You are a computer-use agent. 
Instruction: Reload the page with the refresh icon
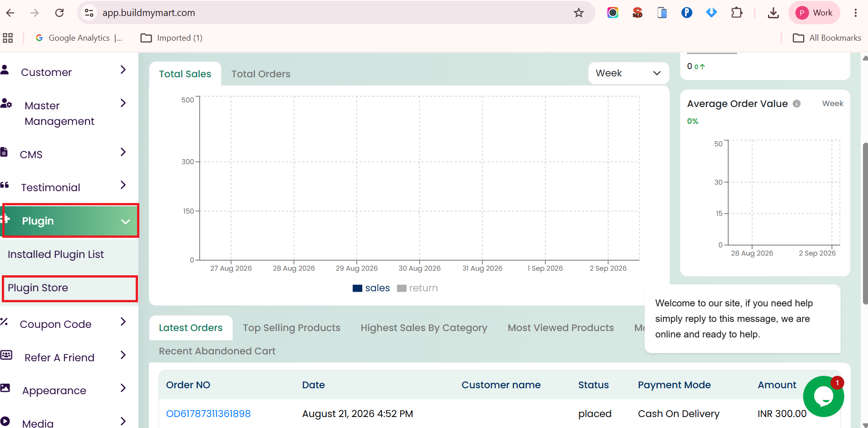pyautogui.click(x=59, y=13)
